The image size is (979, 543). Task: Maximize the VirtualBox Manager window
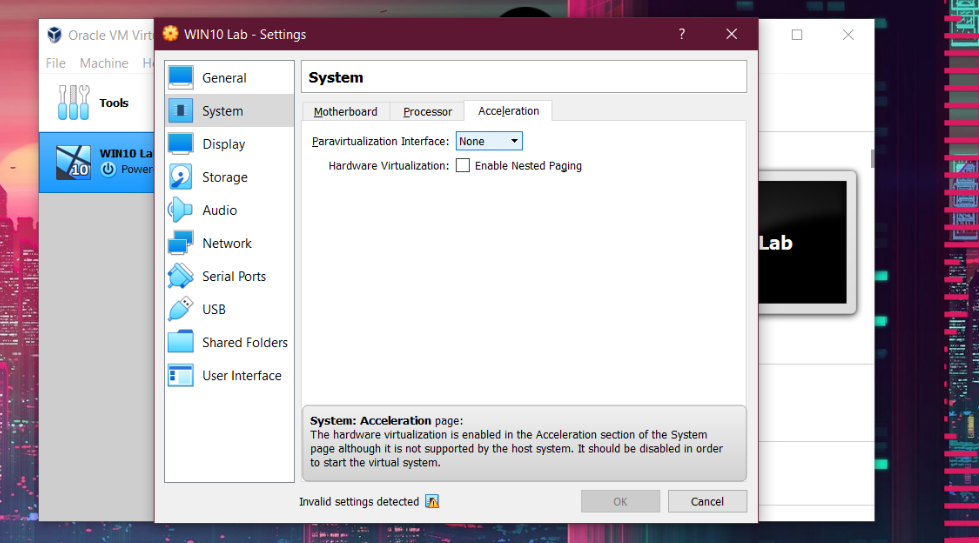797,35
